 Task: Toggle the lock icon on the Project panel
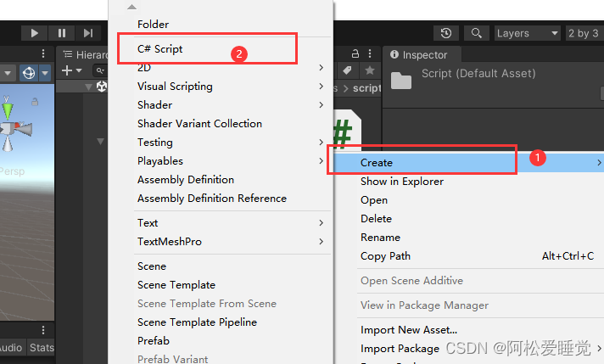pyautogui.click(x=355, y=53)
